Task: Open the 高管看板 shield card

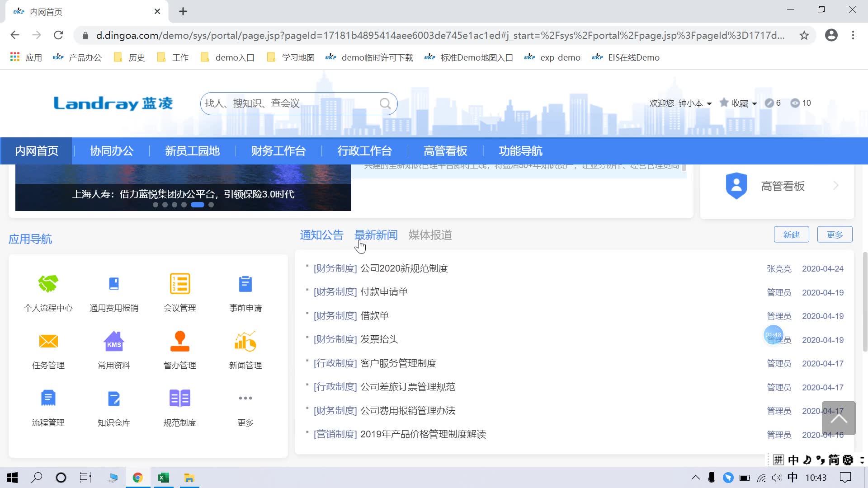Action: pyautogui.click(x=777, y=186)
